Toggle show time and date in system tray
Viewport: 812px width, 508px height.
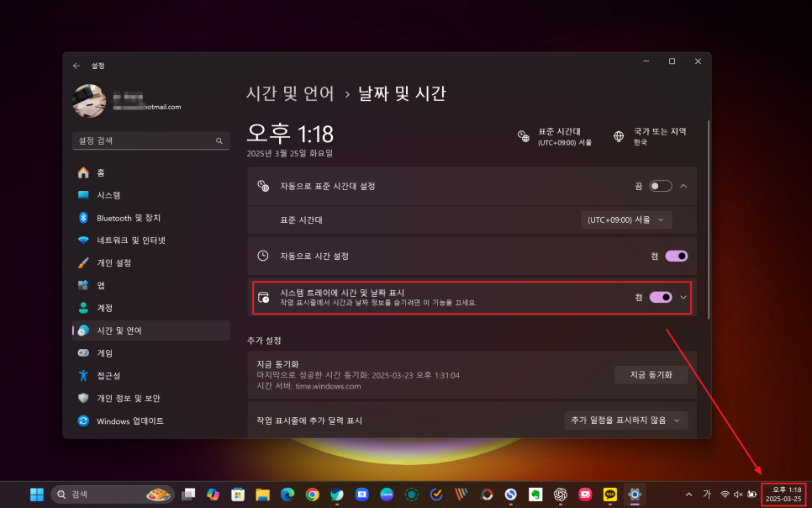tap(661, 297)
